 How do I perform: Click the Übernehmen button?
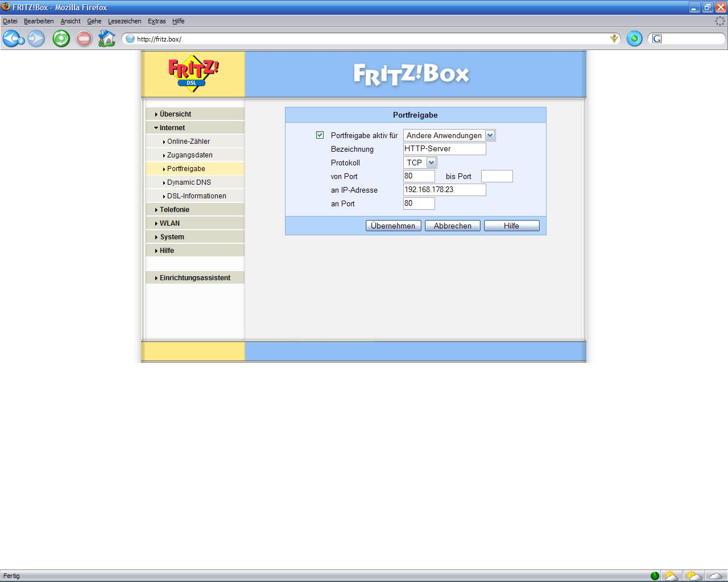pos(393,226)
